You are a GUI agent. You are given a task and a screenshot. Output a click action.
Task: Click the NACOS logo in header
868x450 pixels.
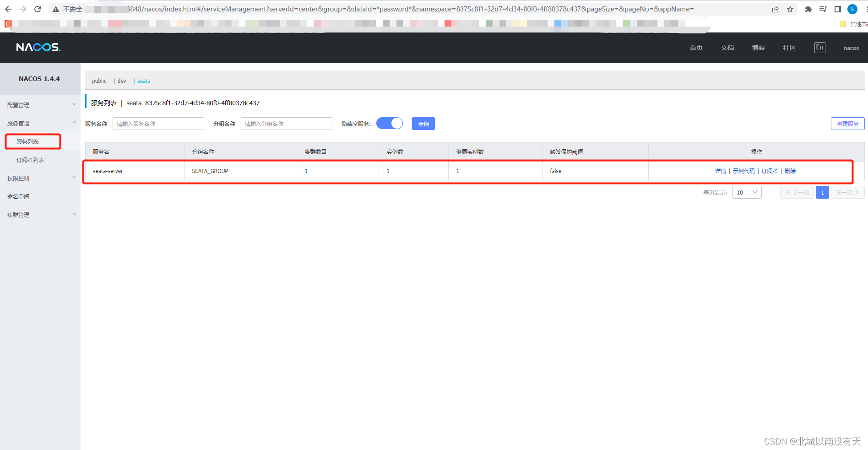[x=38, y=47]
